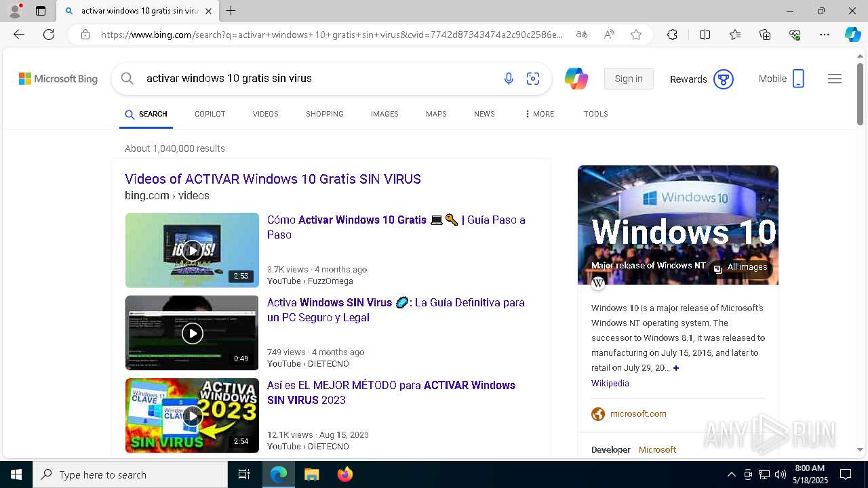868x488 pixels.
Task: Play the 2:53 FuzzOmega video thumbnail
Action: (192, 250)
